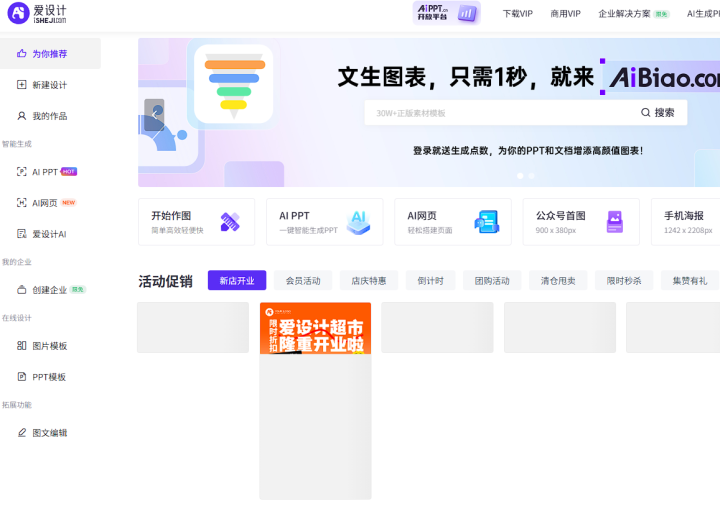Open 图片模板 sidebar entry label
This screenshot has height=517, width=720.
tap(50, 346)
